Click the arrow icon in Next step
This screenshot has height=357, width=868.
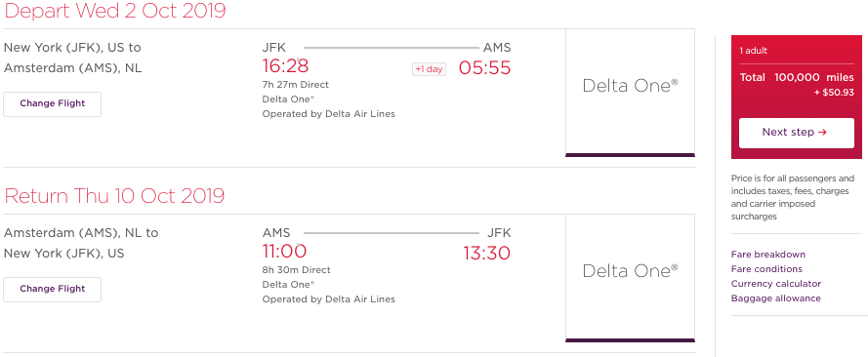tap(823, 133)
